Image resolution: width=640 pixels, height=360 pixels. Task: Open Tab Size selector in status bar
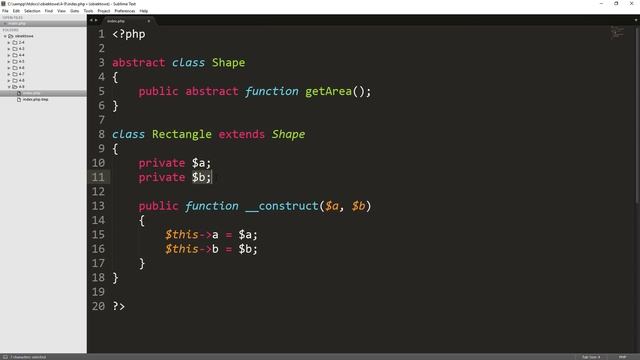(591, 357)
